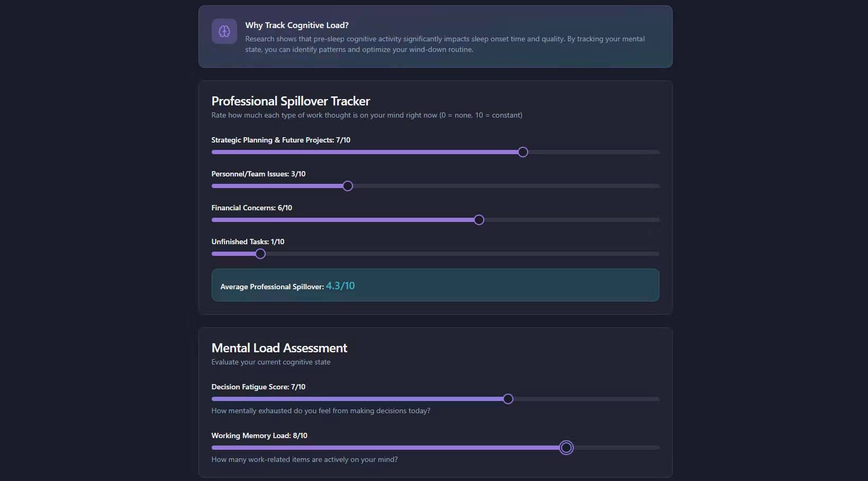Click the 'How mentally exhausted' helper text
Image resolution: width=868 pixels, height=481 pixels.
click(x=321, y=411)
